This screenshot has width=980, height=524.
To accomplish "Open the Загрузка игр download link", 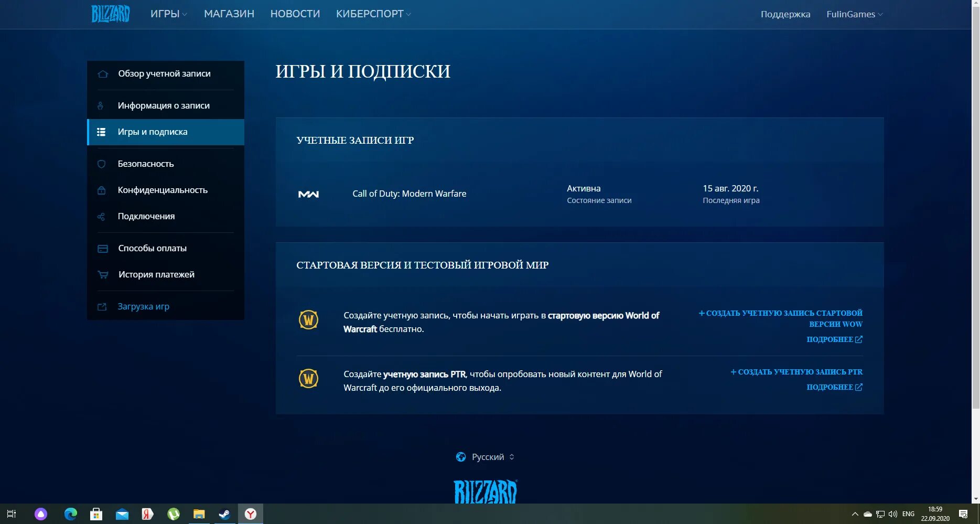I will coord(143,307).
